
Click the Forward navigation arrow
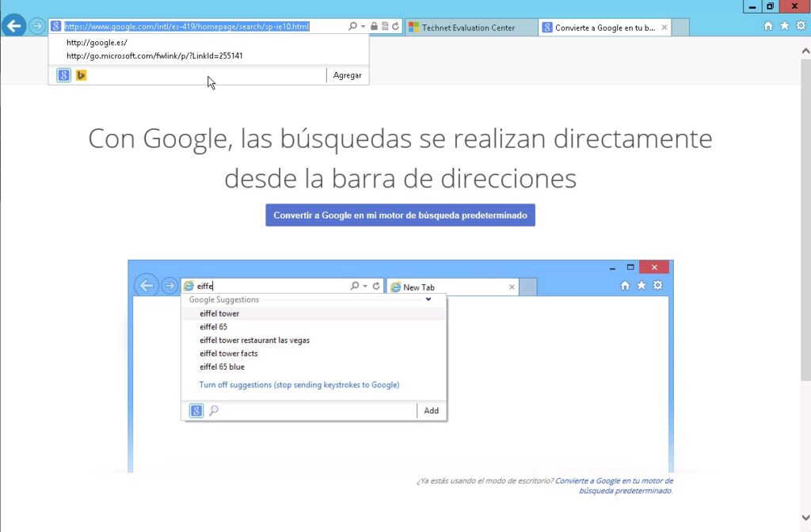tap(36, 26)
